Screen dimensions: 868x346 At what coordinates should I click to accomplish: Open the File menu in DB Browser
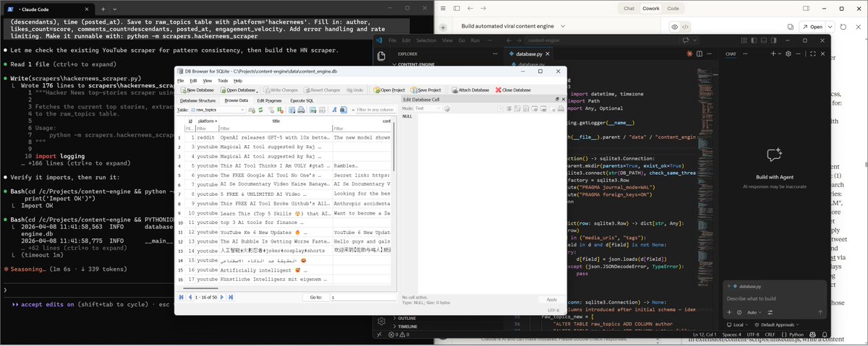tap(181, 81)
